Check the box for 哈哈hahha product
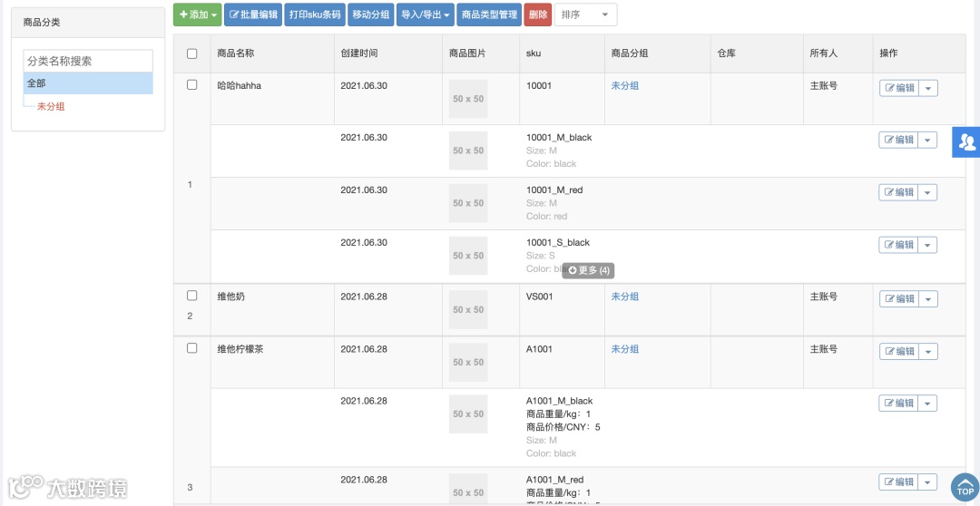980x506 pixels. pyautogui.click(x=191, y=85)
